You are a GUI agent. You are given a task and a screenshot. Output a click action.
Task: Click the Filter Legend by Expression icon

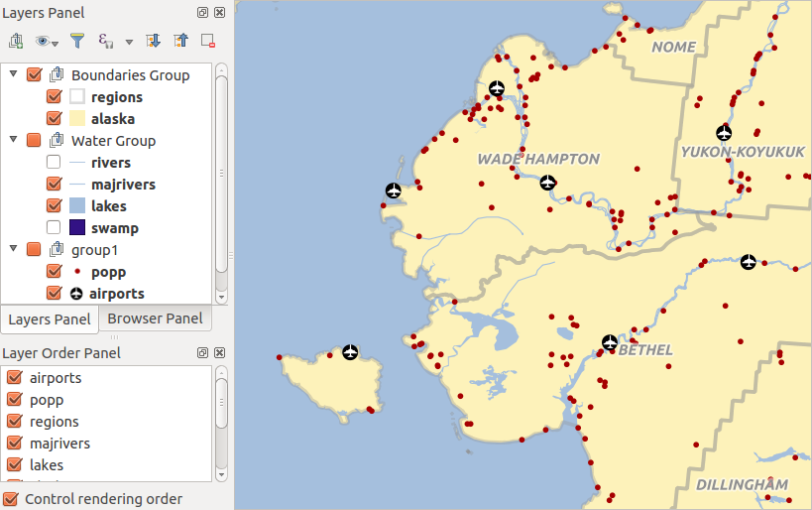point(105,41)
